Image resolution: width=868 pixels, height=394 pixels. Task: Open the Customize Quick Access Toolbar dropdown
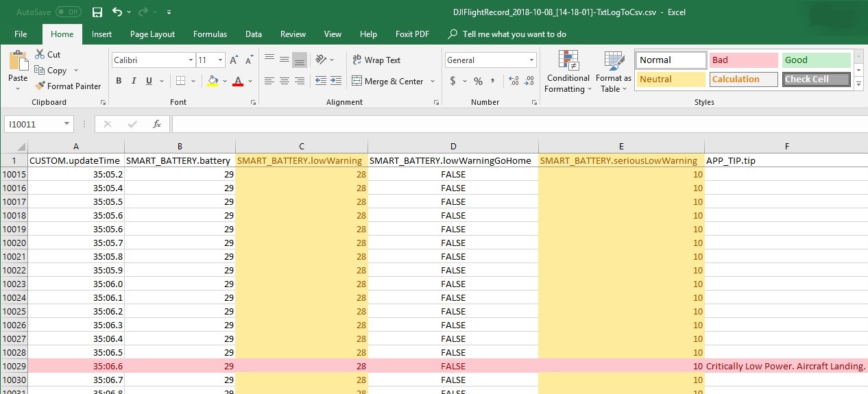169,12
